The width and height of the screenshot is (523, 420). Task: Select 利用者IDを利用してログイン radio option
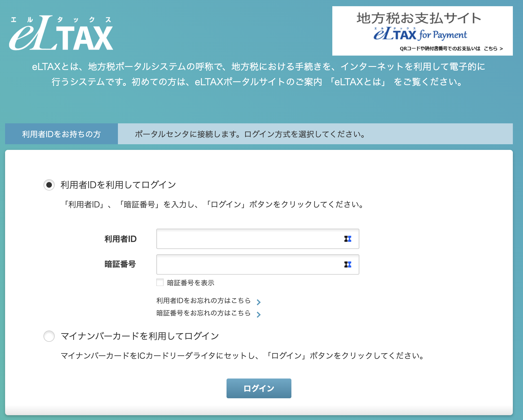(49, 185)
